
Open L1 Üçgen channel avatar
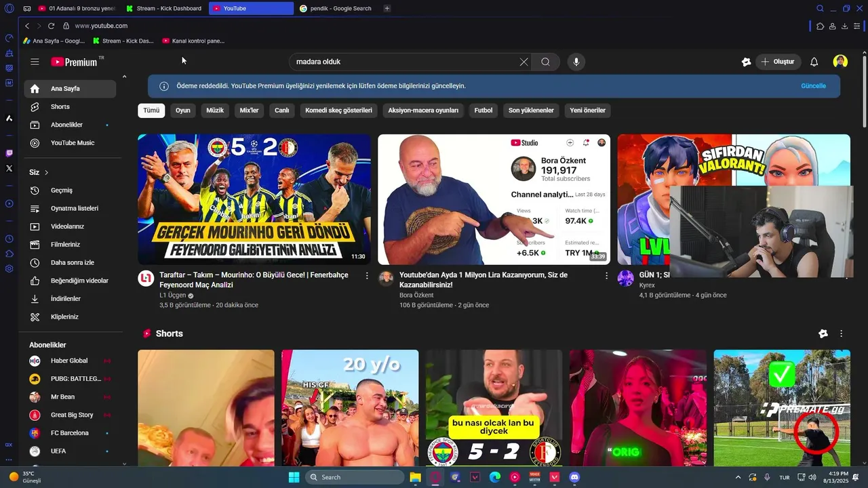(x=146, y=278)
